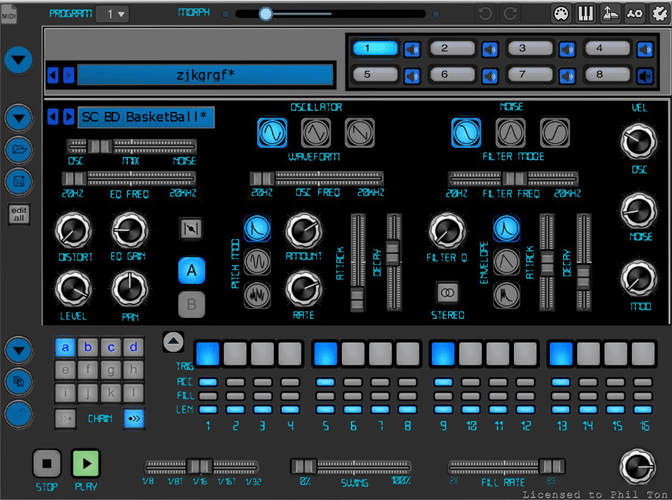Mute instrument 1 speaker button
The height and width of the screenshot is (500, 672).
pos(412,50)
